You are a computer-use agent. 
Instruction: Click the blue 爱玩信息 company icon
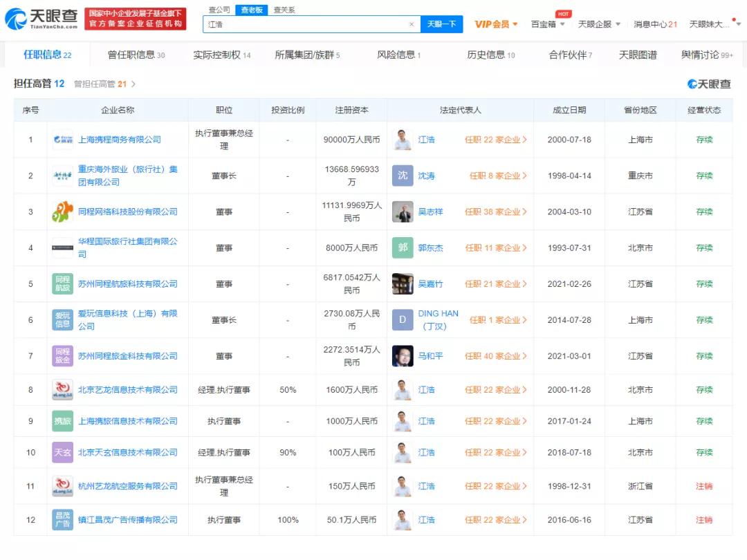(62, 319)
